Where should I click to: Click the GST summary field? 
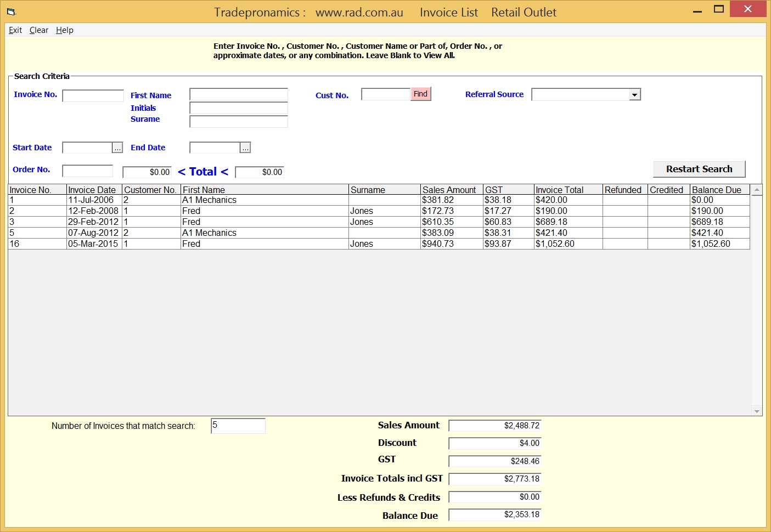click(495, 461)
